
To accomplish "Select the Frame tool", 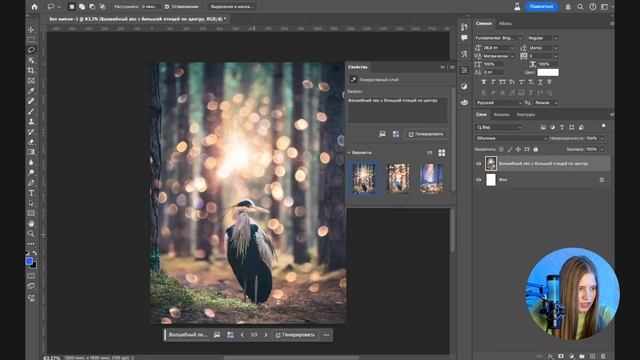I will 31,80.
